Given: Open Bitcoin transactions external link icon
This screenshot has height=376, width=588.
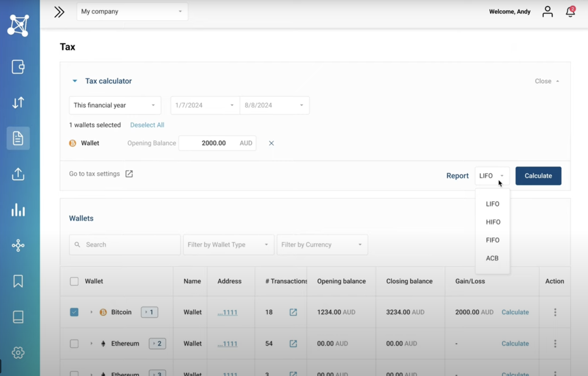Looking at the screenshot, I should click(x=293, y=312).
